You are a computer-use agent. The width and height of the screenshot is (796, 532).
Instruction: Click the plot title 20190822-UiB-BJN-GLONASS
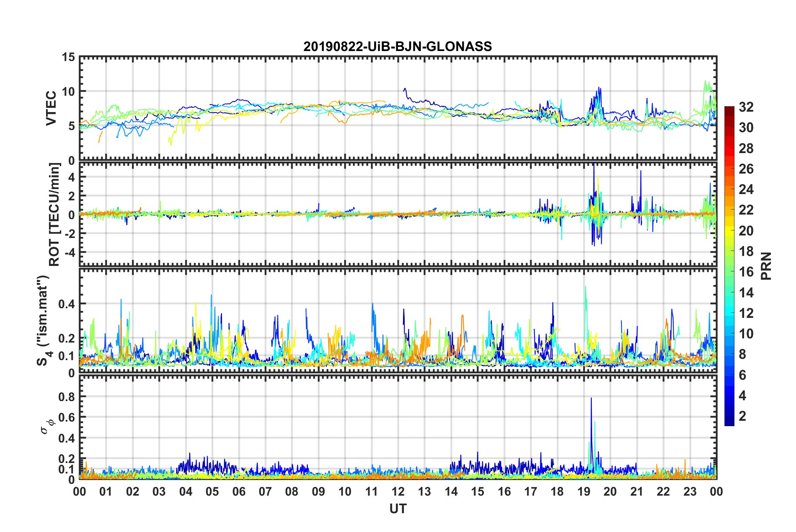[398, 46]
